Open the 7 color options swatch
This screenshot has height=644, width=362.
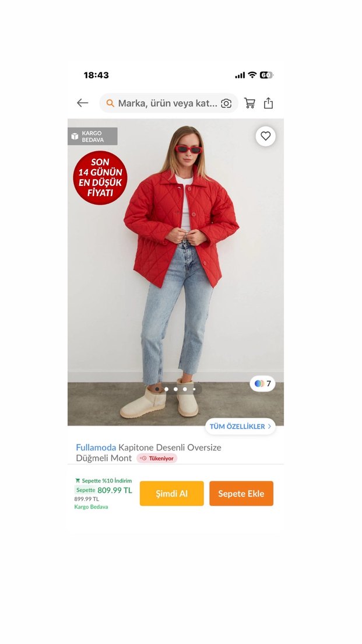pyautogui.click(x=263, y=384)
